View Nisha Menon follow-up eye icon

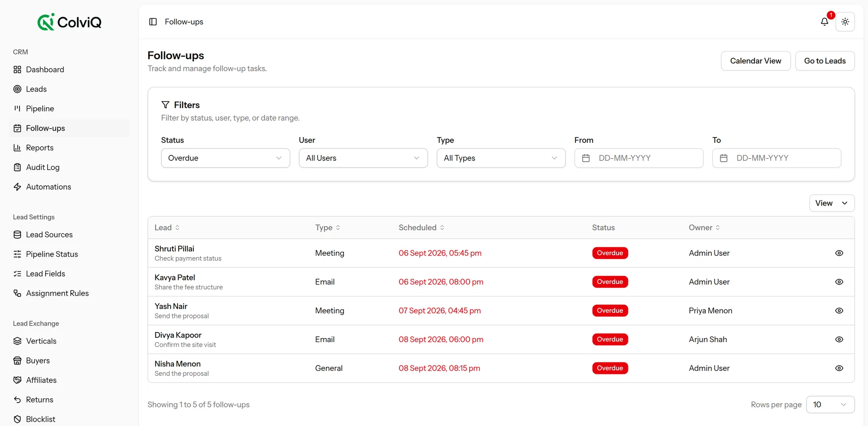pyautogui.click(x=839, y=368)
